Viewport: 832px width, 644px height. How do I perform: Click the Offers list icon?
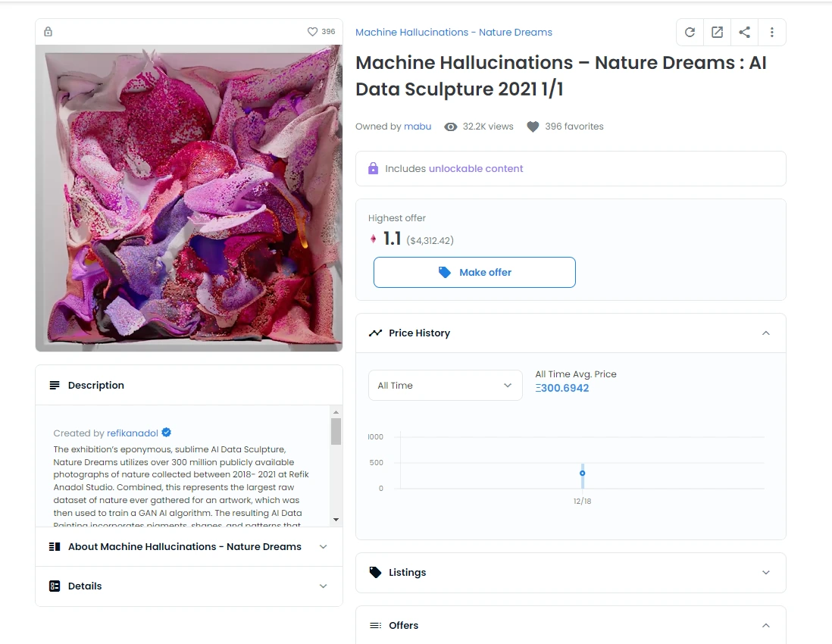(x=375, y=625)
